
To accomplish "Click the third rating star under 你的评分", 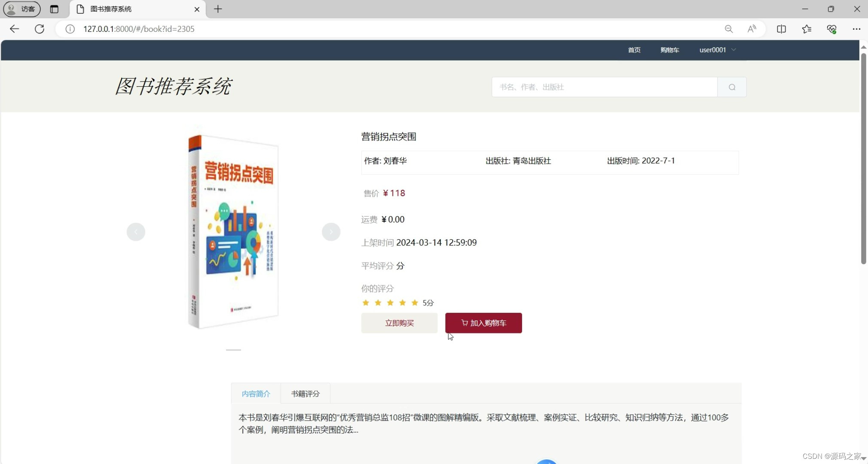I will click(390, 302).
